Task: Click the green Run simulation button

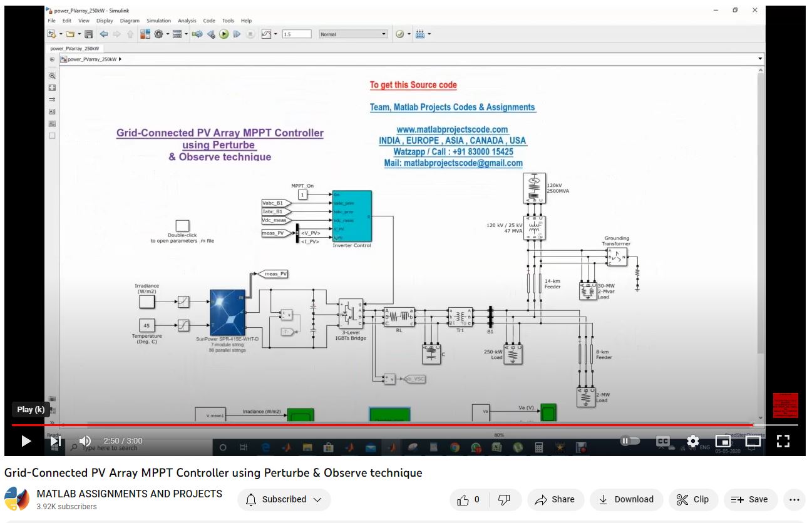Action: 224,34
